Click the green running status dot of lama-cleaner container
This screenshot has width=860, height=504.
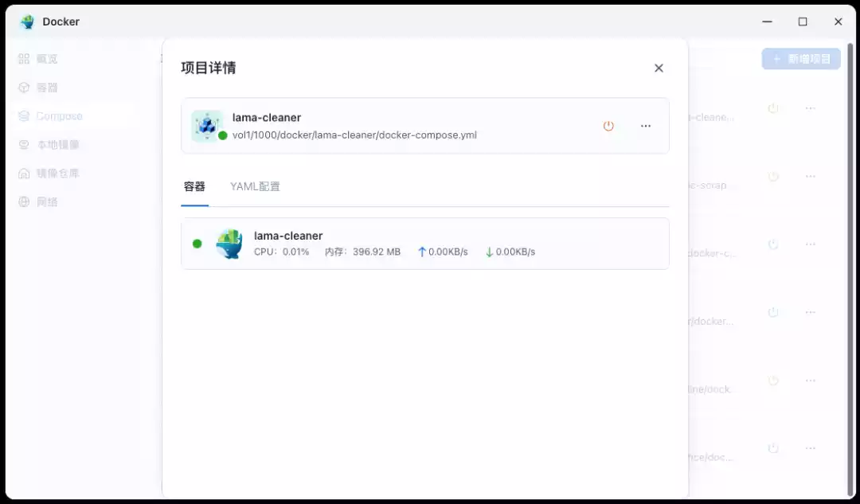coord(197,244)
